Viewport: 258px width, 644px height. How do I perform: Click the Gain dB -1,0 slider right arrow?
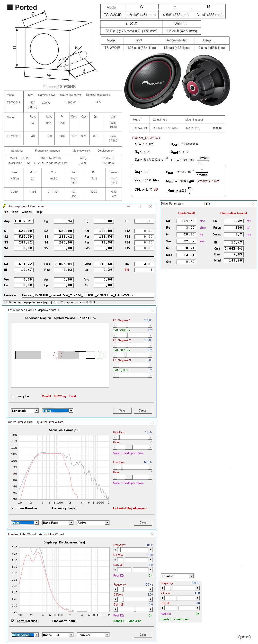click(x=151, y=570)
